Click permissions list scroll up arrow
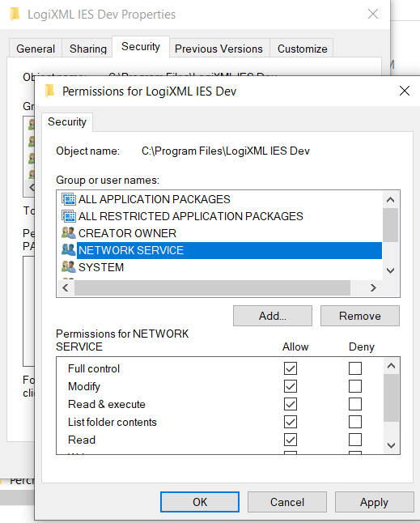 [x=392, y=366]
